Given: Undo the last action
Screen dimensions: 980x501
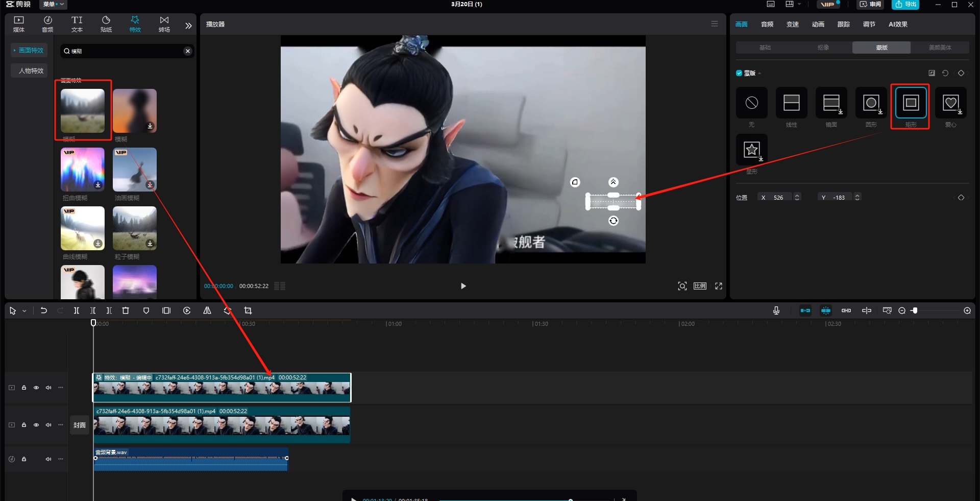Looking at the screenshot, I should coord(44,311).
